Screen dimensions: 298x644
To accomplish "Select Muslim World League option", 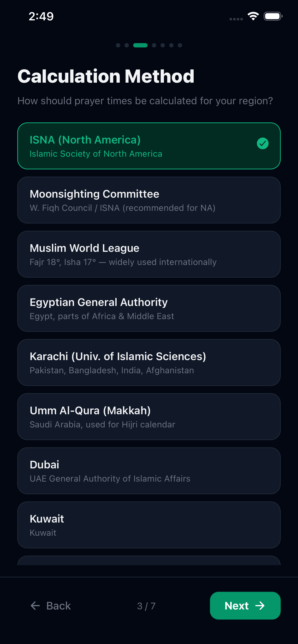I will click(149, 254).
